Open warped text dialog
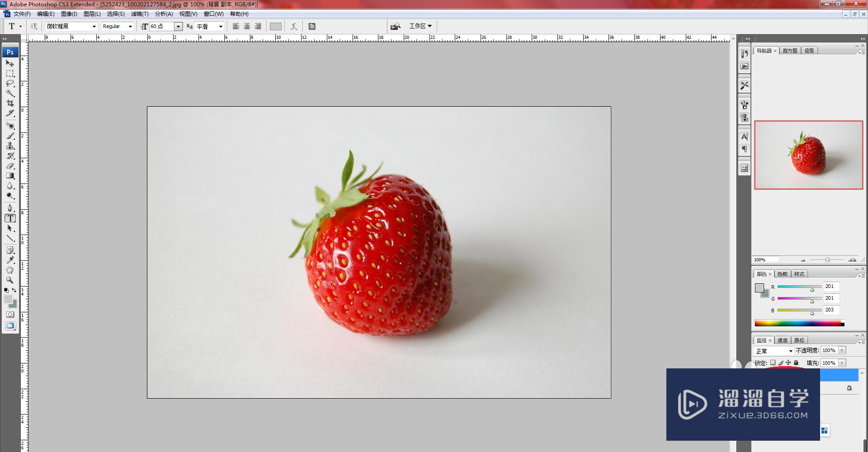 [x=294, y=26]
